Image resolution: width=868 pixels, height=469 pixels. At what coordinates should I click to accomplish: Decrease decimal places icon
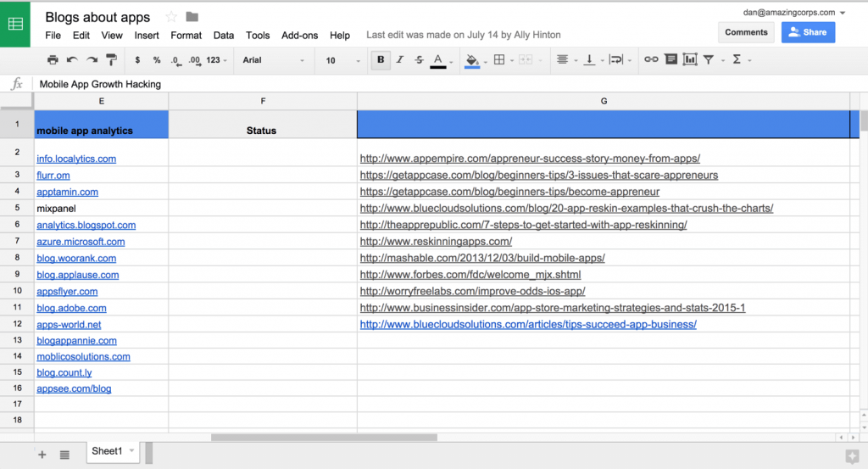click(175, 60)
